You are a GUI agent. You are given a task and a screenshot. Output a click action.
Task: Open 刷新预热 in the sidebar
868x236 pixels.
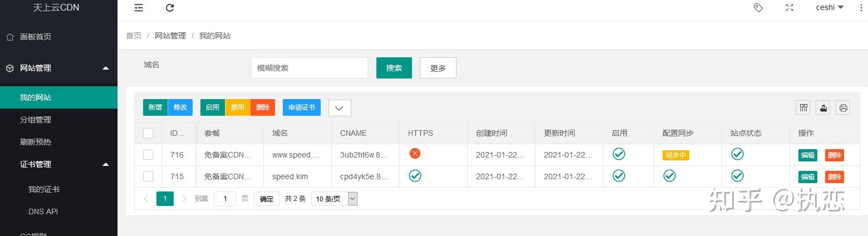[x=36, y=142]
